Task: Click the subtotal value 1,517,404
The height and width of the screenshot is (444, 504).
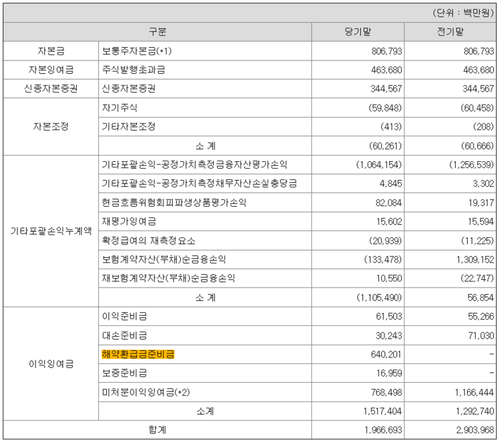Action: click(382, 411)
